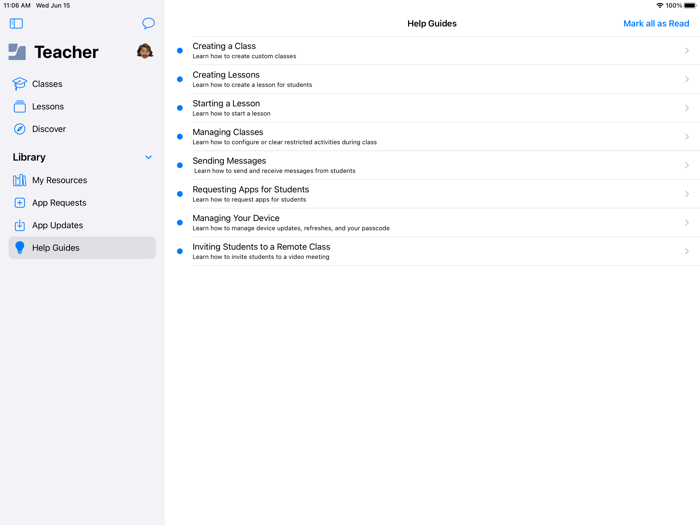
Task: Click the App Updates download icon
Action: point(20,225)
